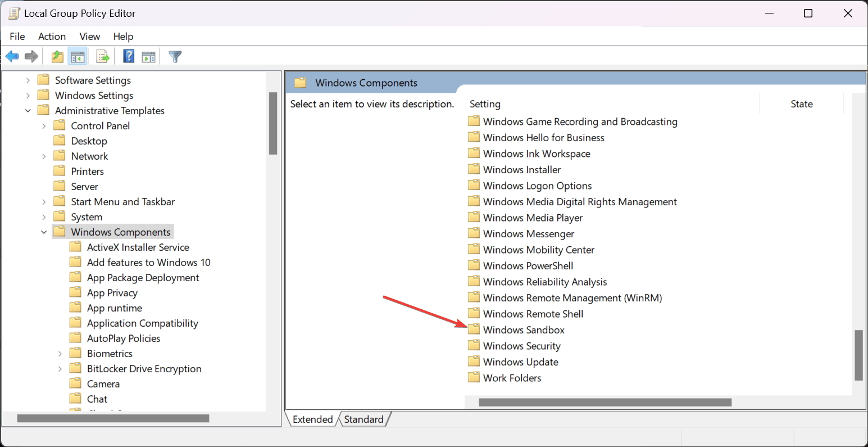Viewport: 868px width, 447px height.
Task: Collapse the Administrative Templates tree node
Action: click(28, 111)
